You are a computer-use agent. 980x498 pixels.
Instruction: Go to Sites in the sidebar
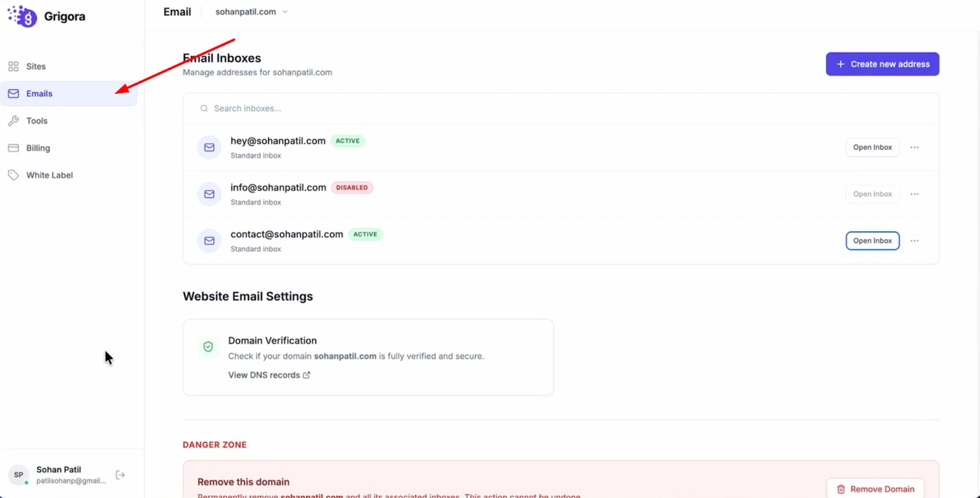click(36, 67)
